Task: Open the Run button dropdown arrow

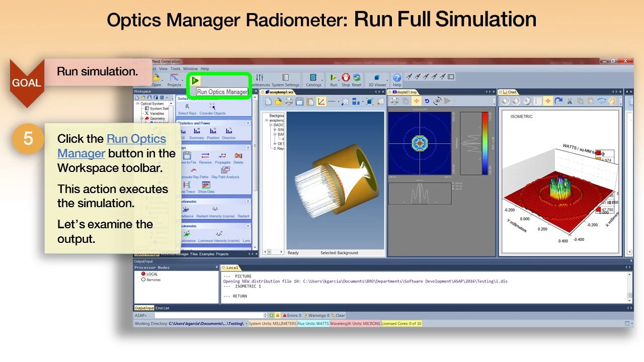Action: tap(338, 80)
